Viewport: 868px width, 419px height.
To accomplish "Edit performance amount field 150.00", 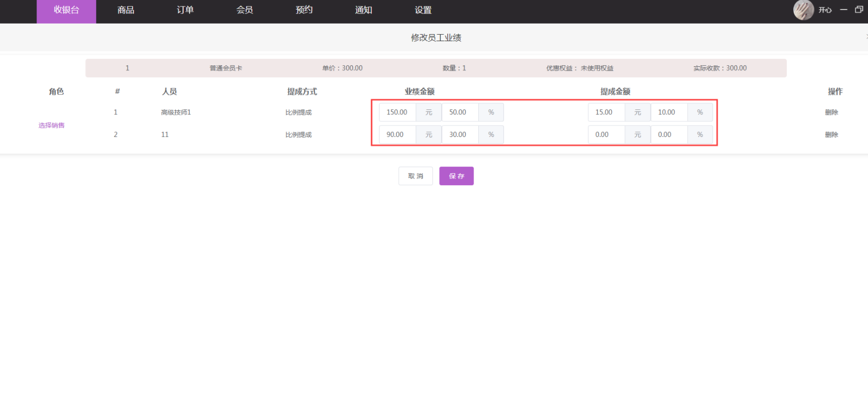I will [398, 112].
